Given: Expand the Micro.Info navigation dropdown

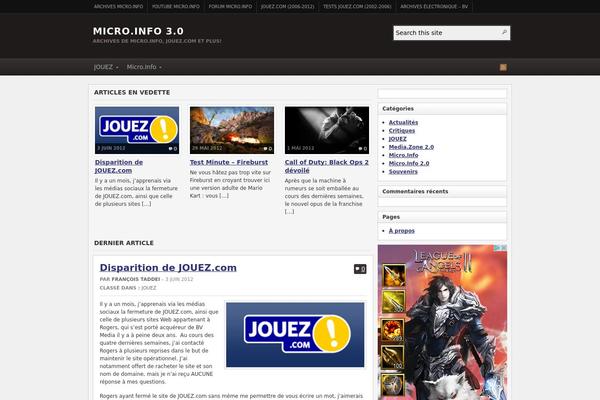Looking at the screenshot, I should [144, 67].
